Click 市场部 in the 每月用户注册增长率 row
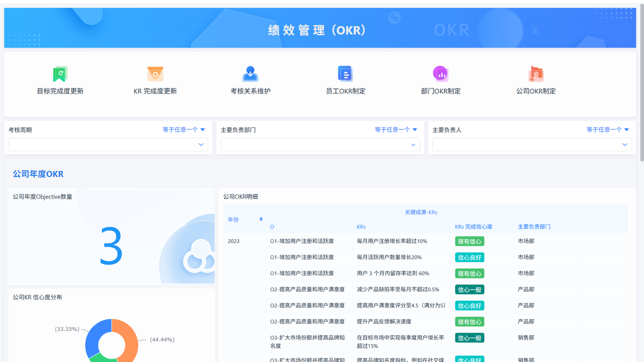644x362 pixels. (x=526, y=241)
